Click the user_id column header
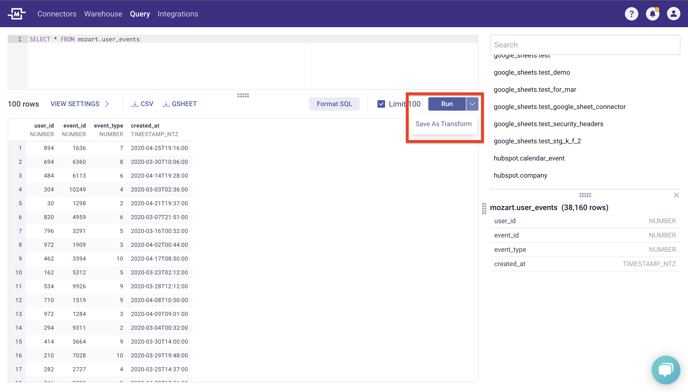 click(44, 126)
